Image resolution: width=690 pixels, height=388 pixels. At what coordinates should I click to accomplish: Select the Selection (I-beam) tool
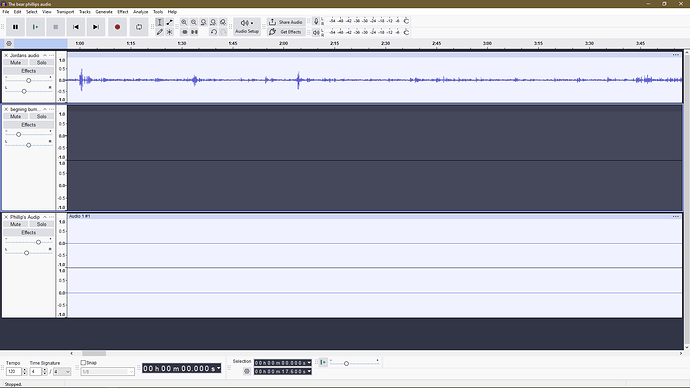[160, 22]
